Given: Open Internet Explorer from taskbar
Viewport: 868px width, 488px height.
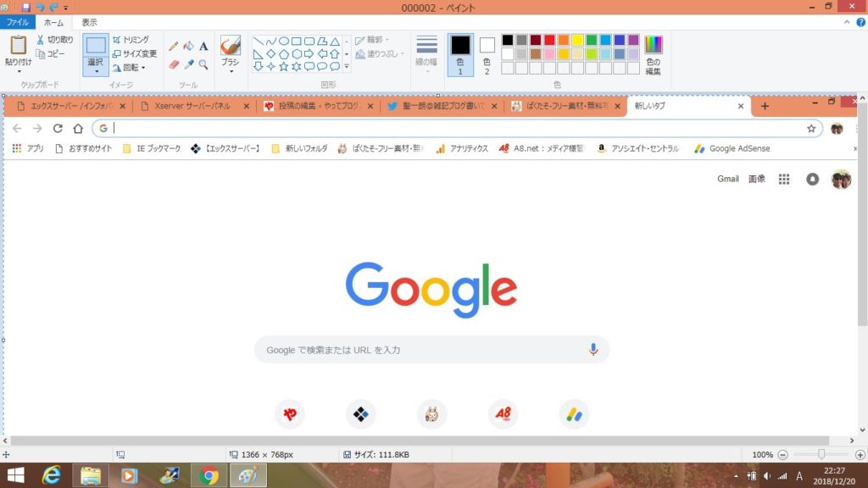Looking at the screenshot, I should point(52,475).
